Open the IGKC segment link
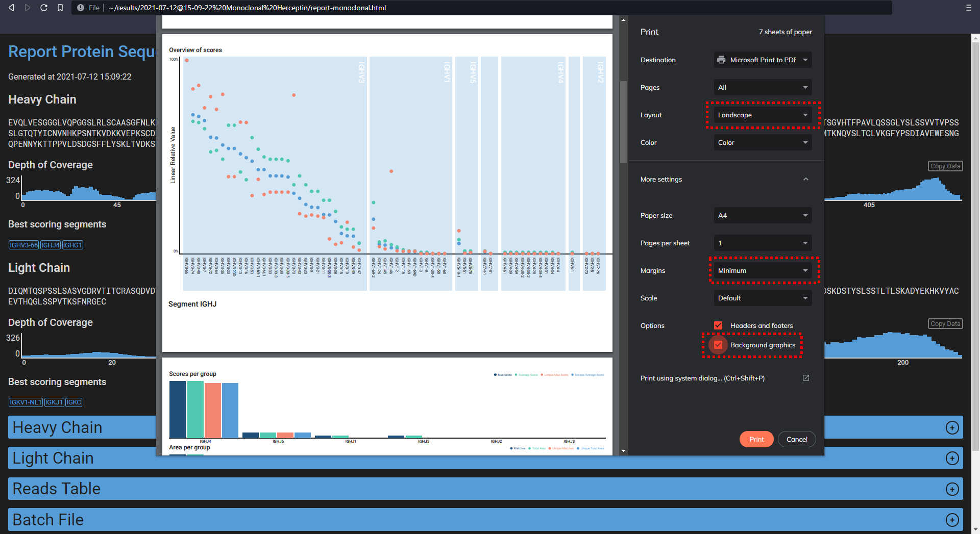 click(73, 402)
